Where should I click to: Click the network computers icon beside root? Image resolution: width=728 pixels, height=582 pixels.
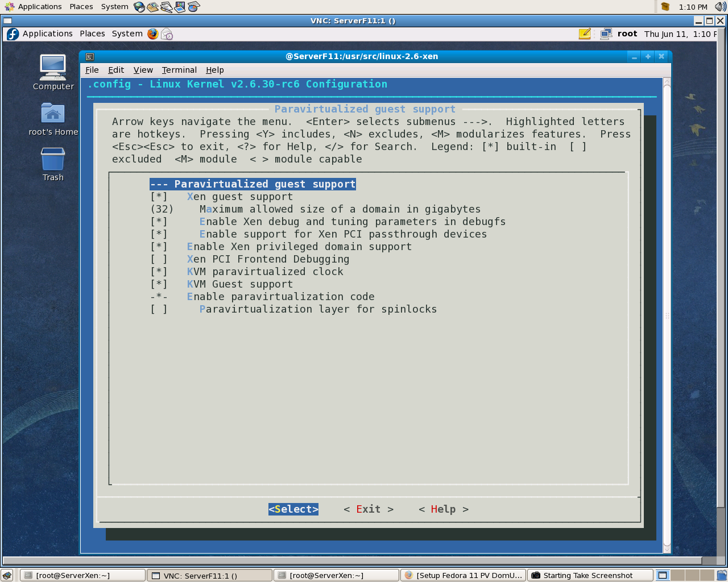(606, 34)
